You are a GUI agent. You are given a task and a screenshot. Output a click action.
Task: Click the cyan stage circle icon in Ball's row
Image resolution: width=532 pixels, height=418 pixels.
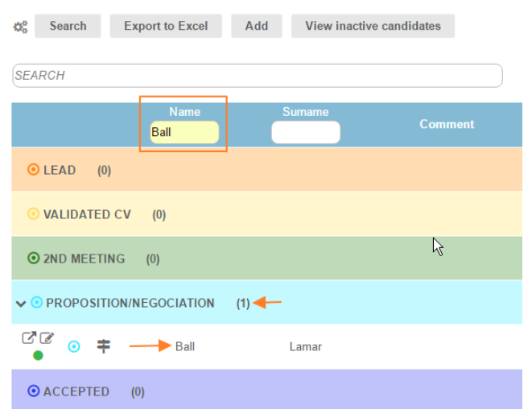pyautogui.click(x=74, y=346)
